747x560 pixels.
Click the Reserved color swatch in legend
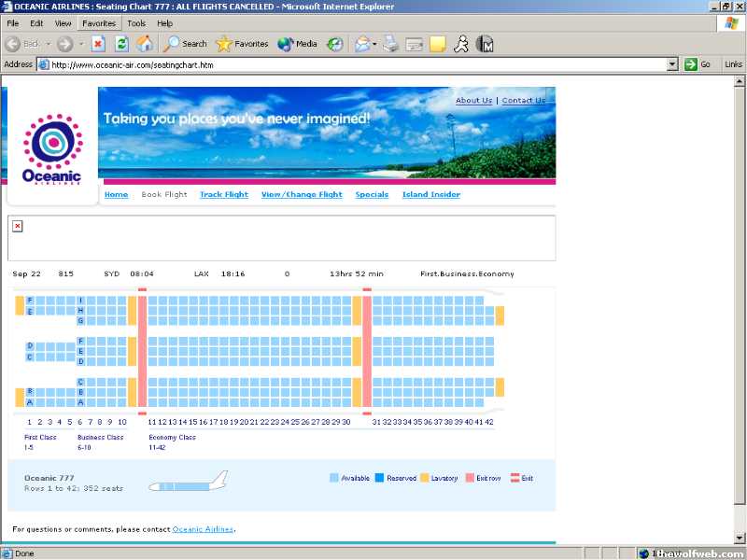click(x=379, y=478)
